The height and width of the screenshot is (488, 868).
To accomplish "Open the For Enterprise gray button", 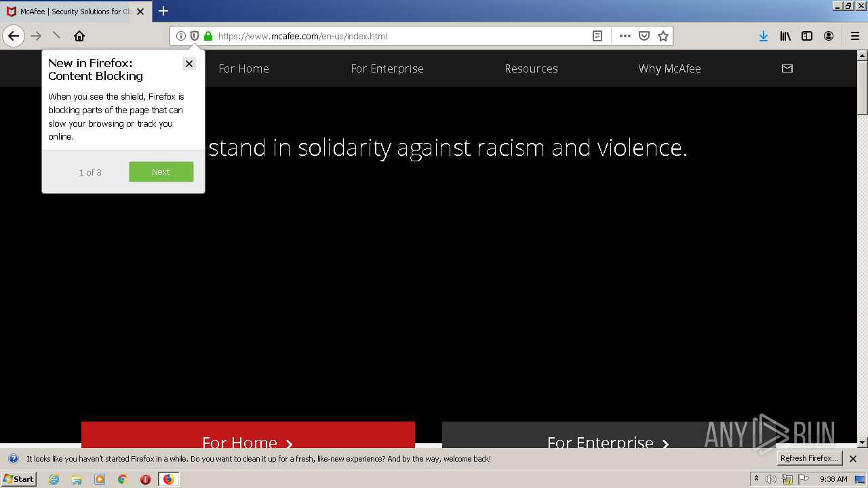I will (x=608, y=434).
